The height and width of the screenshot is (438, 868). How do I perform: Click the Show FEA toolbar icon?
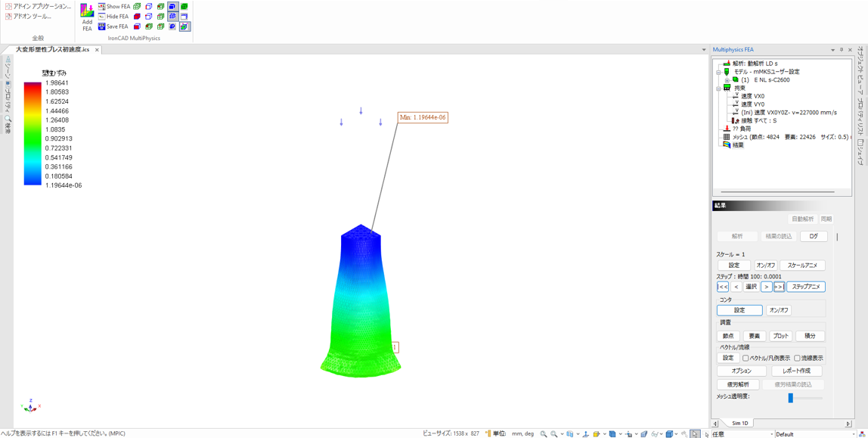click(102, 7)
